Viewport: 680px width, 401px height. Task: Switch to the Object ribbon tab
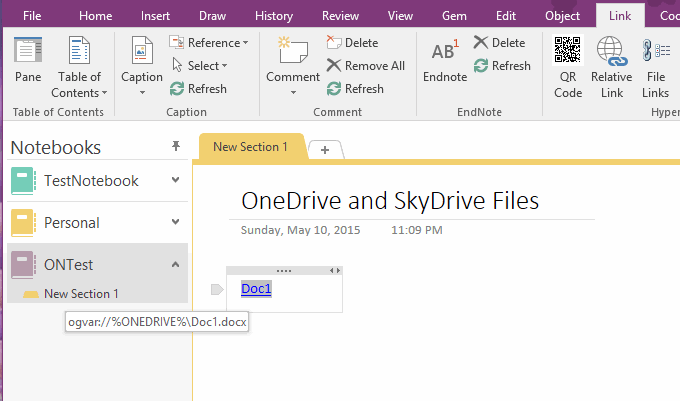click(x=562, y=16)
